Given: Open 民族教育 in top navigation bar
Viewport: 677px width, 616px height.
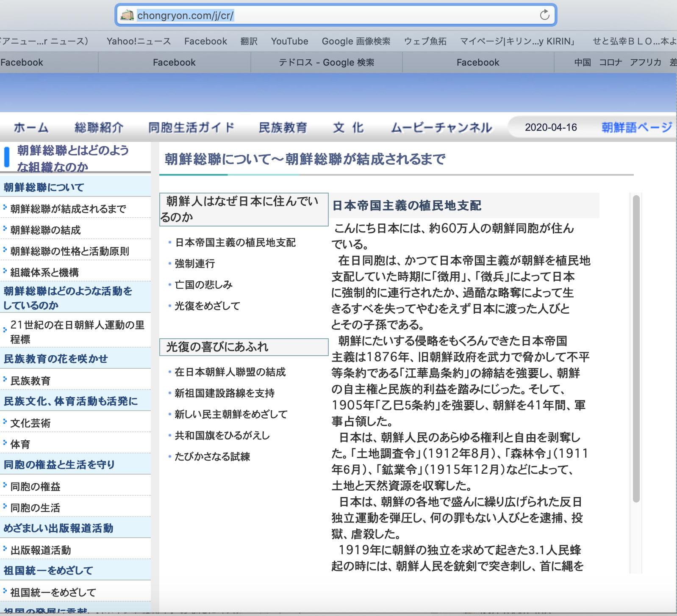Looking at the screenshot, I should click(x=283, y=127).
